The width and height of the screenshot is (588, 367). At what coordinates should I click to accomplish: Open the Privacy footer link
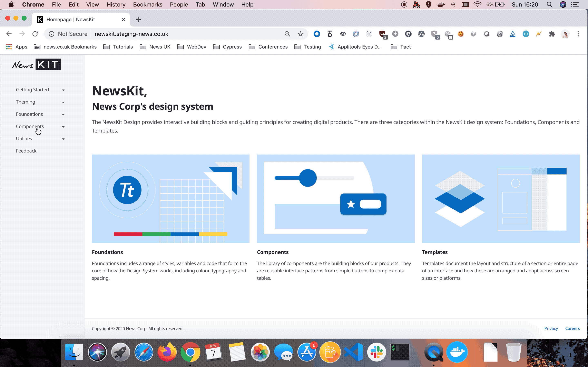point(551,328)
